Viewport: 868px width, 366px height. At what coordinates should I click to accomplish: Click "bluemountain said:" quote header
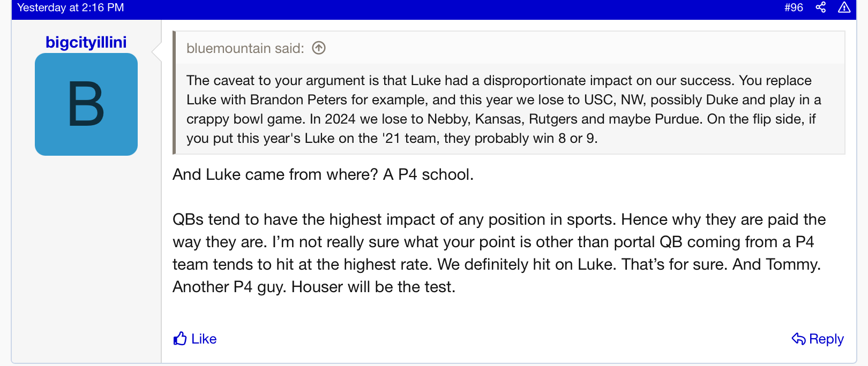click(x=245, y=48)
